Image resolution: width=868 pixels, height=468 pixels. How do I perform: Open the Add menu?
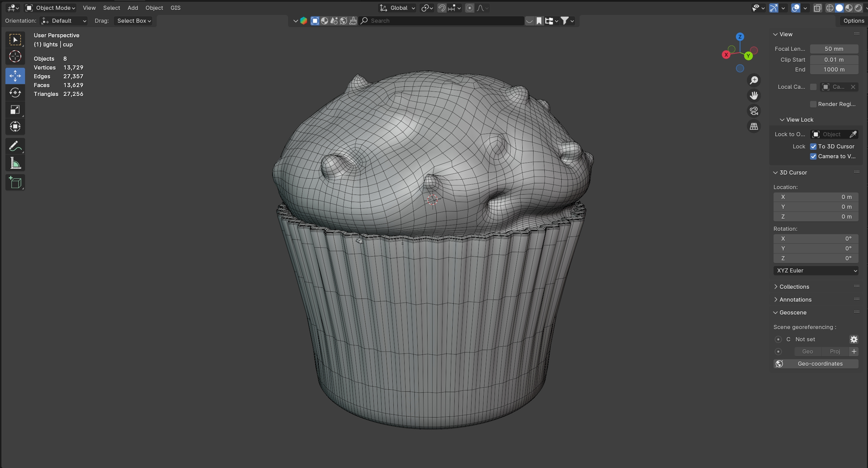tap(133, 8)
